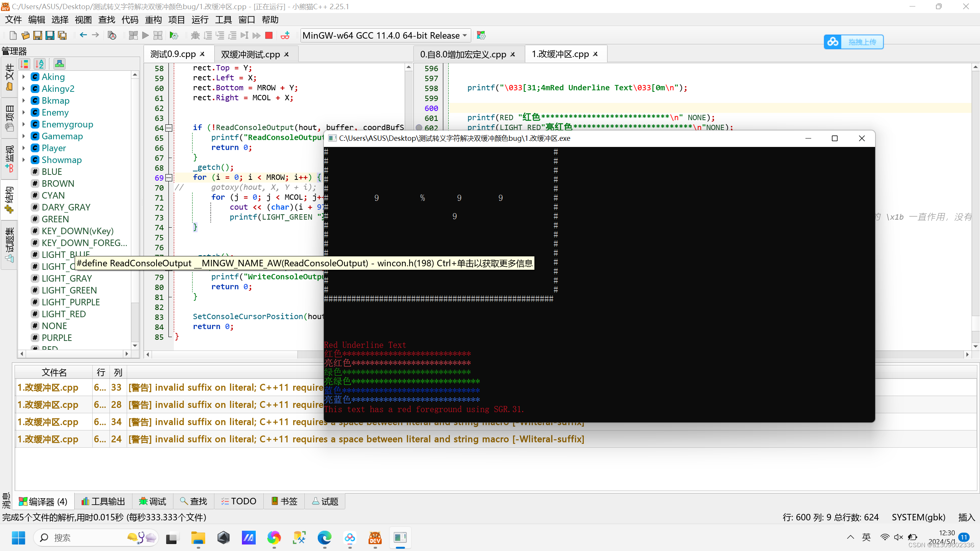Expand the Enemygroup class tree node

click(24, 124)
